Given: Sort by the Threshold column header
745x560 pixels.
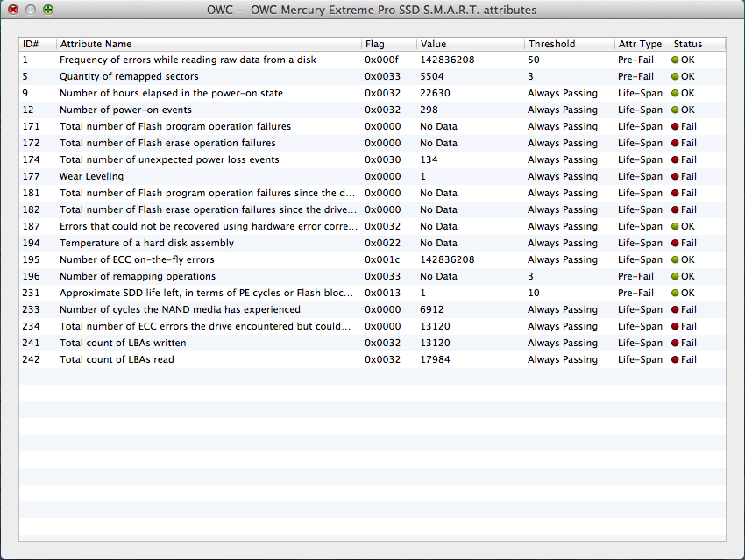Looking at the screenshot, I should pos(569,44).
